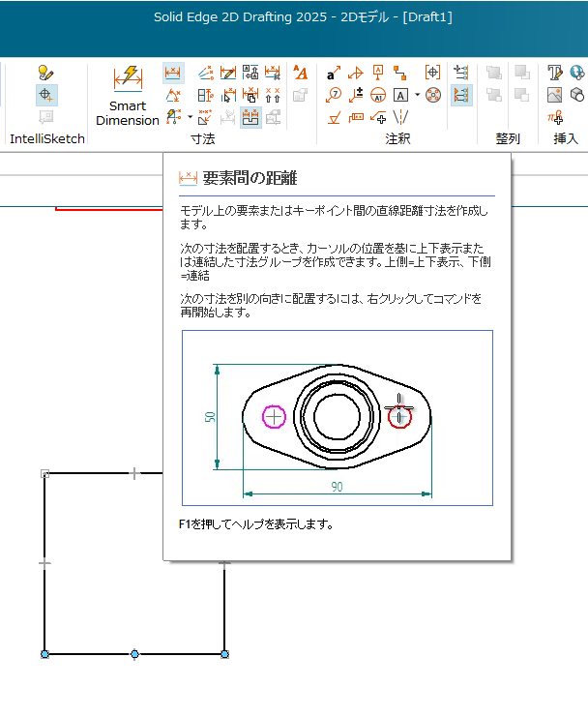The image size is (588, 717).
Task: Click the arrange dimensions up-arrows icon
Action: coord(273,95)
